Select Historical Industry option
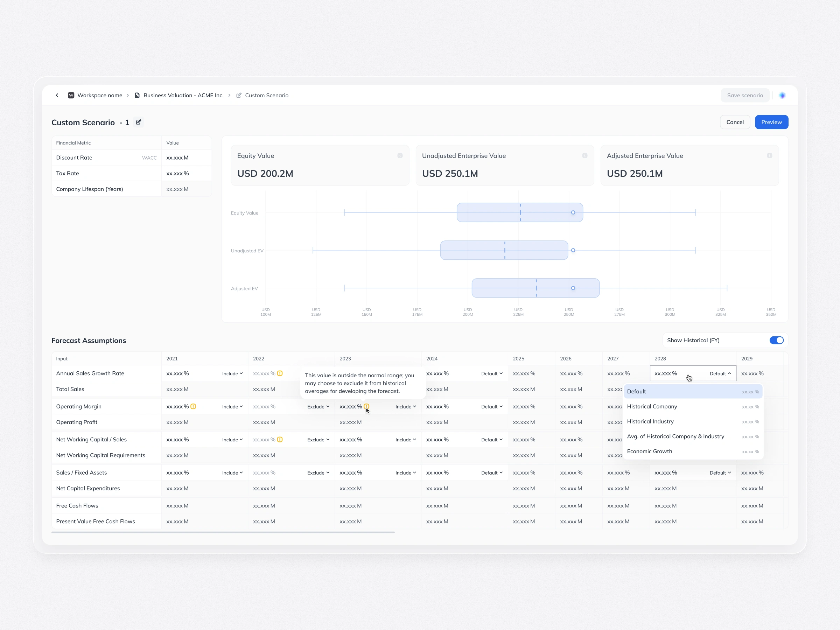This screenshot has height=630, width=840. point(693,421)
